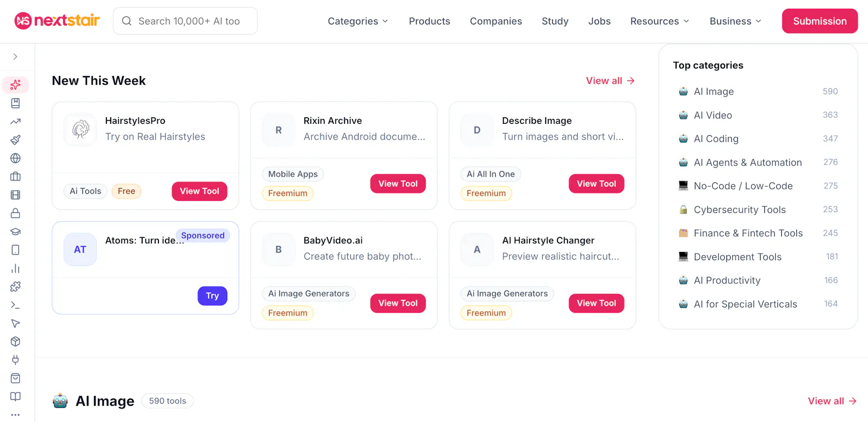Select the paintbrush sidebar icon

coord(16,140)
